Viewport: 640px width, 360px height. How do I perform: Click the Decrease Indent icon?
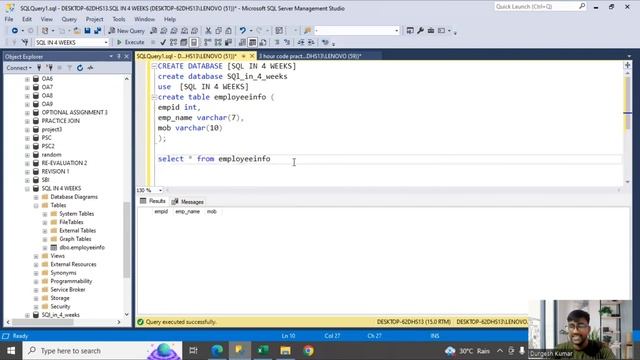[301, 42]
